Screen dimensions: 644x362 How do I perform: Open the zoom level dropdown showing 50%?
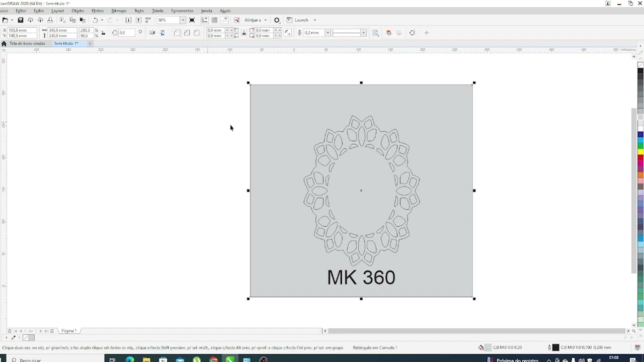coord(183,20)
